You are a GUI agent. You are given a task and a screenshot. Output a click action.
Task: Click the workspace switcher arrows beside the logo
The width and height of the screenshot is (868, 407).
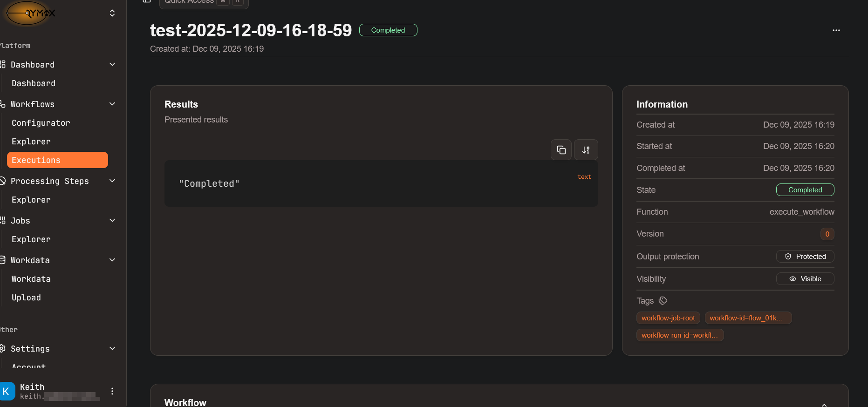tap(112, 13)
